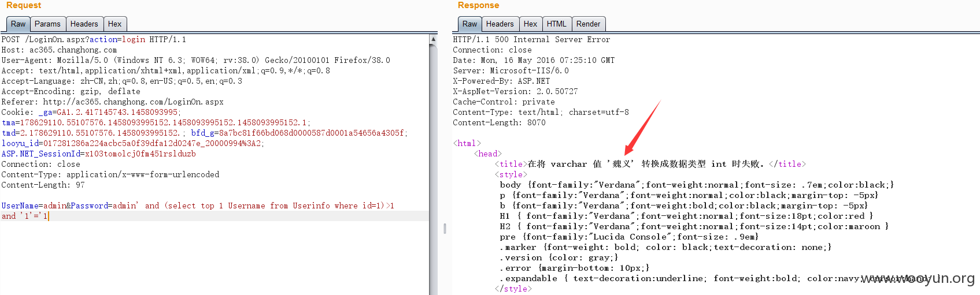Screen dimensions: 980x295
Task: Click the POST /LoginOn.aspx request line
Action: 94,39
